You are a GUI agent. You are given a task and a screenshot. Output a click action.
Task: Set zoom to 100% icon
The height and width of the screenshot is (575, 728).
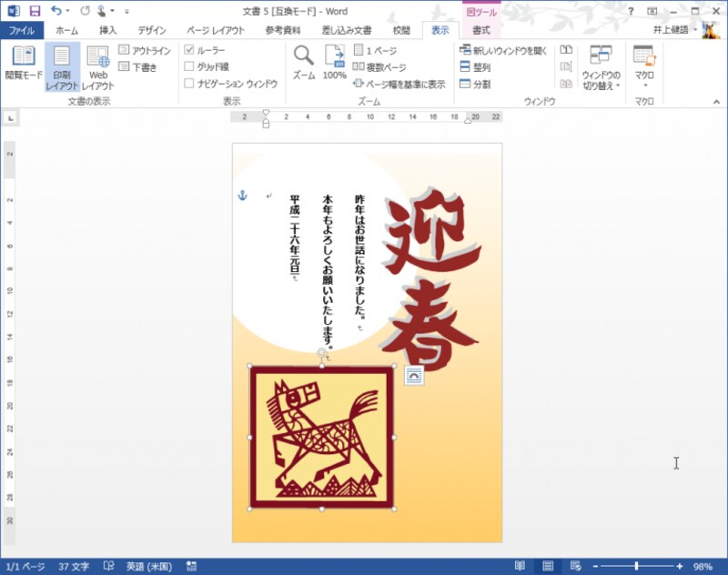tap(334, 62)
